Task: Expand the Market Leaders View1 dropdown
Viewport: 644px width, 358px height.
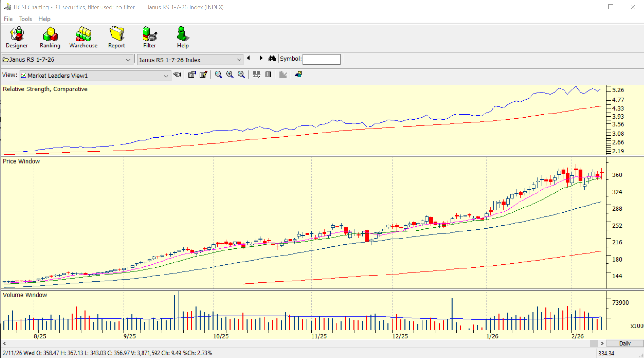Action: coord(166,76)
